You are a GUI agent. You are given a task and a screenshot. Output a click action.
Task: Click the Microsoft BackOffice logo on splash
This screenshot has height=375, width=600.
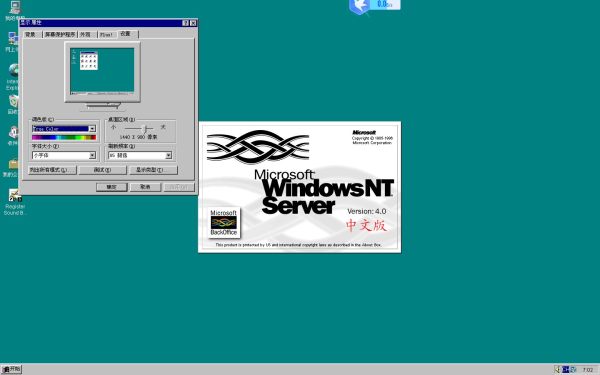click(x=224, y=223)
